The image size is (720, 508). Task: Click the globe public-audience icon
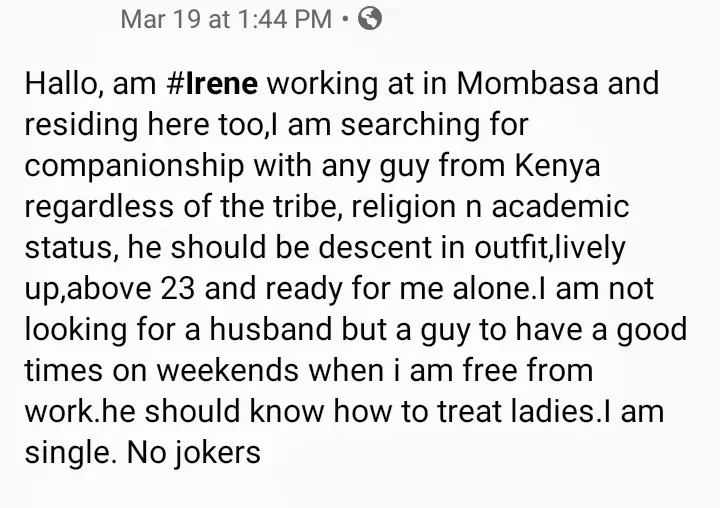(370, 19)
